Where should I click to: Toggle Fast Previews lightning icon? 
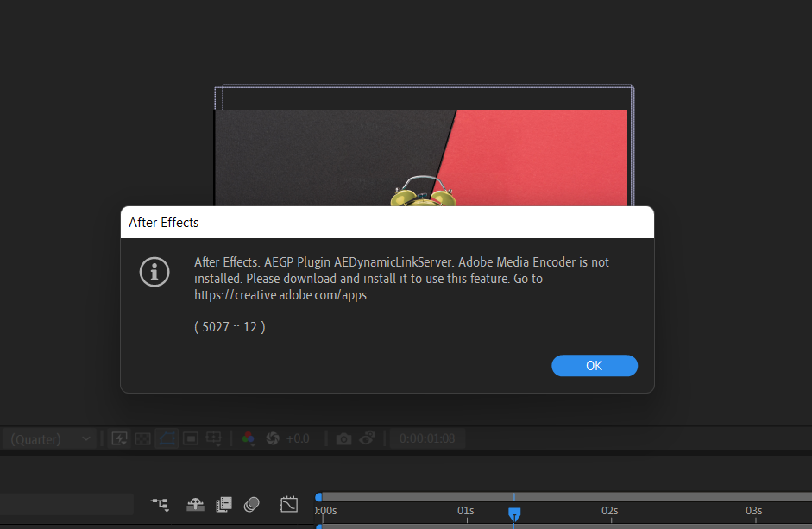[119, 439]
